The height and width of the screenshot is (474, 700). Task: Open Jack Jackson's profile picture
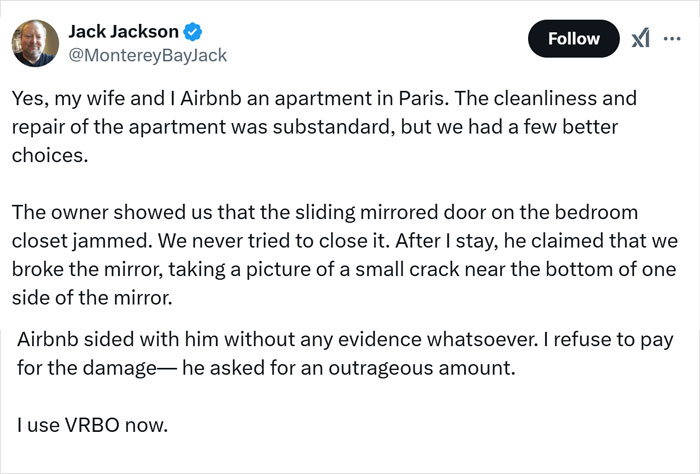(34, 43)
